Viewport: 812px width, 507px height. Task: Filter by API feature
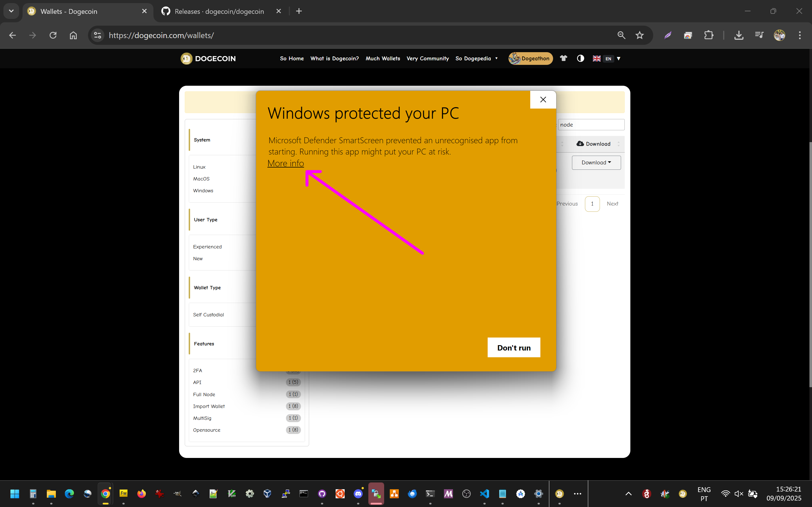197,382
